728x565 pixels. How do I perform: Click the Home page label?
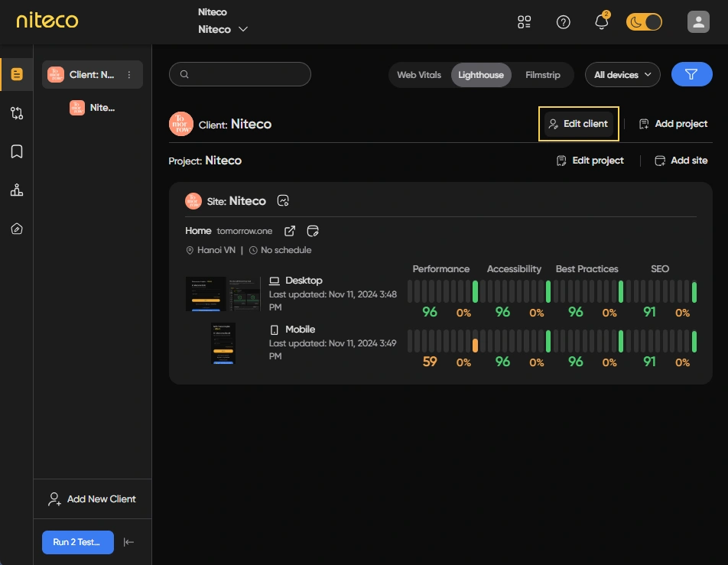click(x=198, y=231)
